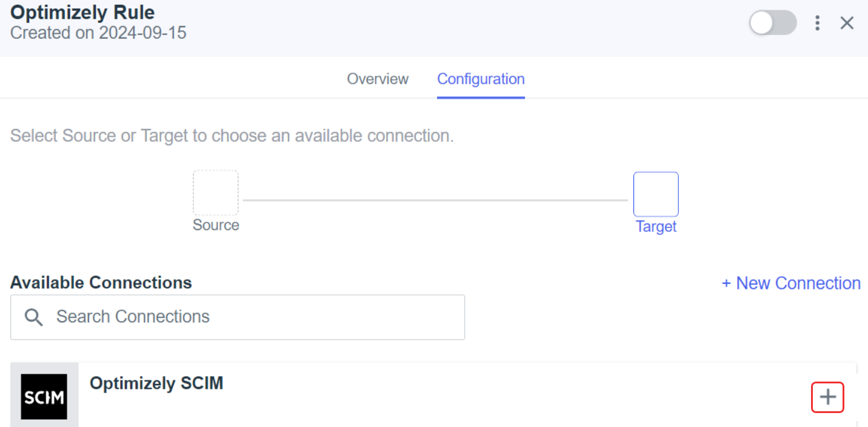Click the Select Source or Target instruction text
This screenshot has width=868, height=427.
coord(232,136)
